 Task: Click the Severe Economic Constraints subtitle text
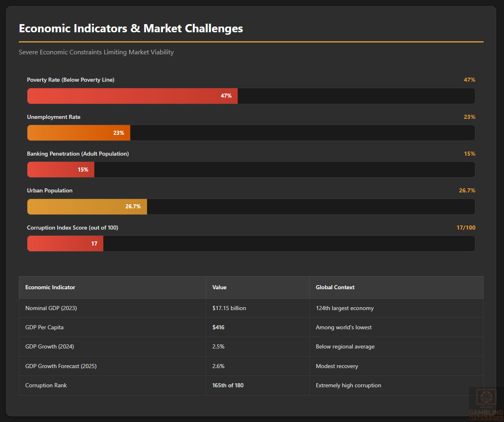tap(96, 52)
